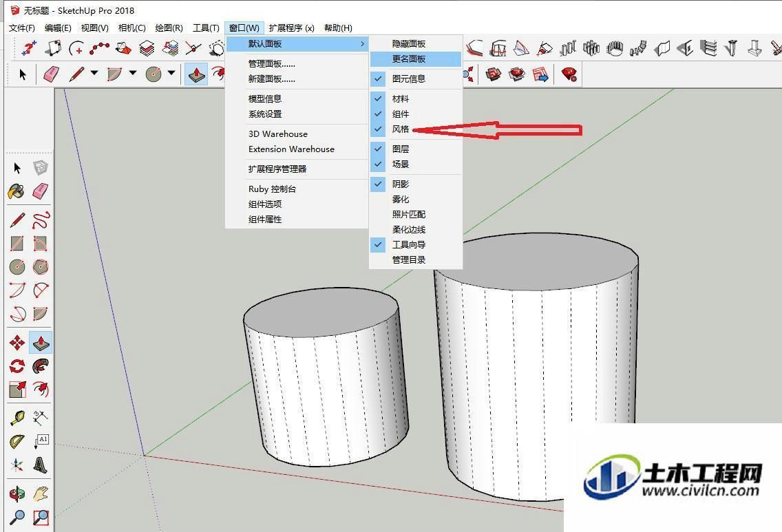Expand the Arc tool dropdown arrow
Viewport: 782px width, 532px height.
(133, 73)
